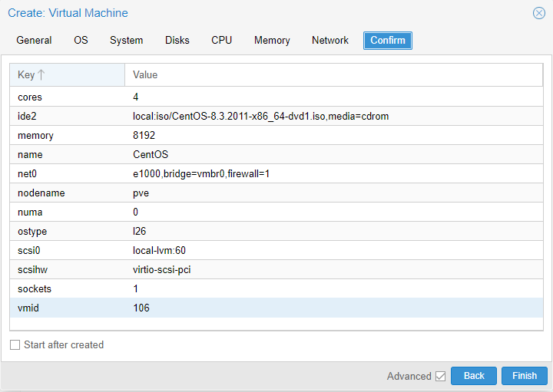The height and width of the screenshot is (392, 553).
Task: Select the Confirm tab
Action: click(388, 41)
